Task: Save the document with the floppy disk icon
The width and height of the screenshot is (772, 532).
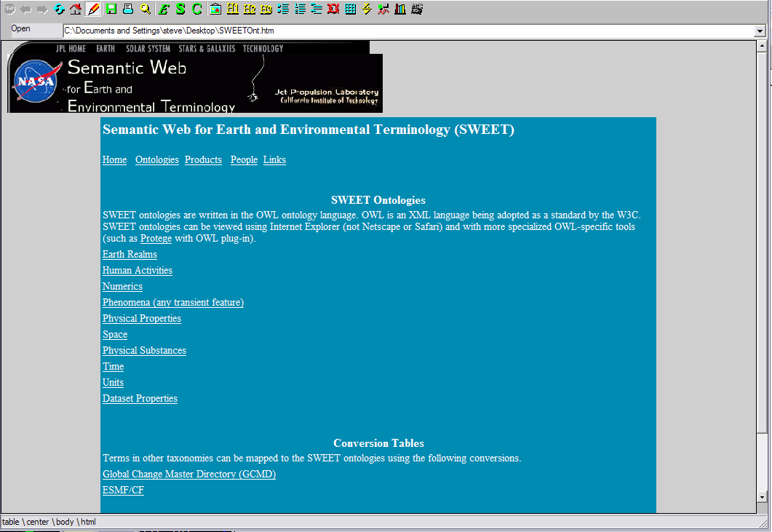Action: 111,9
